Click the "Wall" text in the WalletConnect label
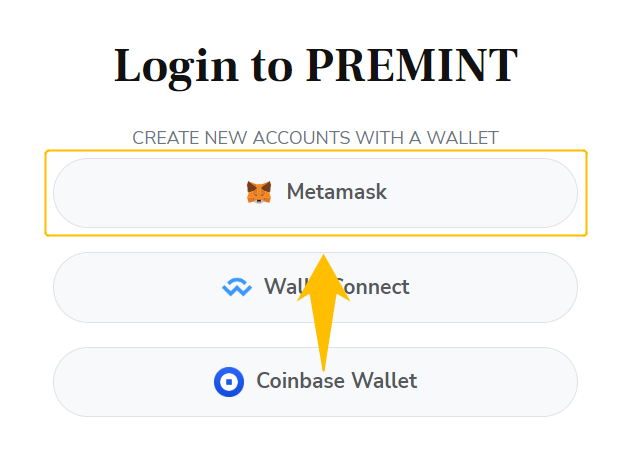The image size is (640, 450). tap(286, 286)
